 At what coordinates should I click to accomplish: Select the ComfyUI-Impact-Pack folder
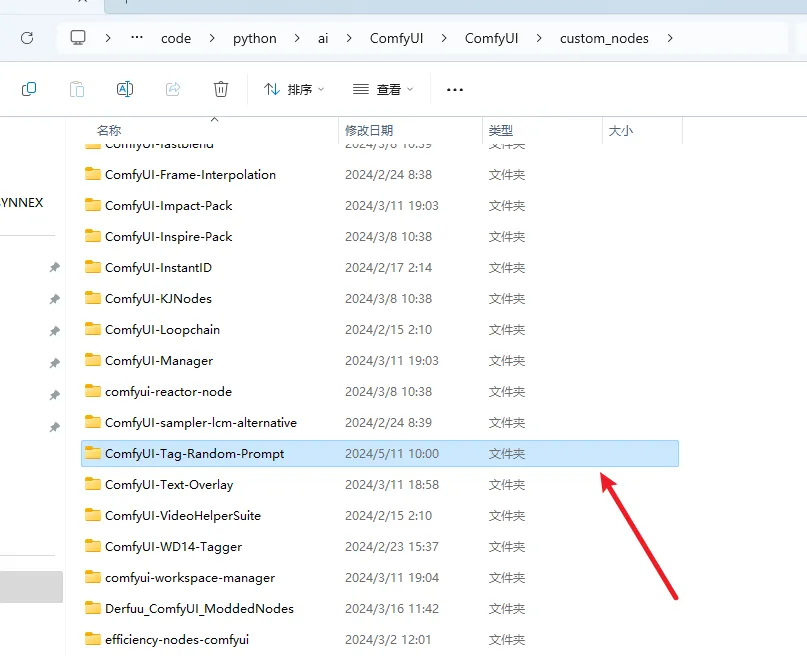tap(168, 205)
